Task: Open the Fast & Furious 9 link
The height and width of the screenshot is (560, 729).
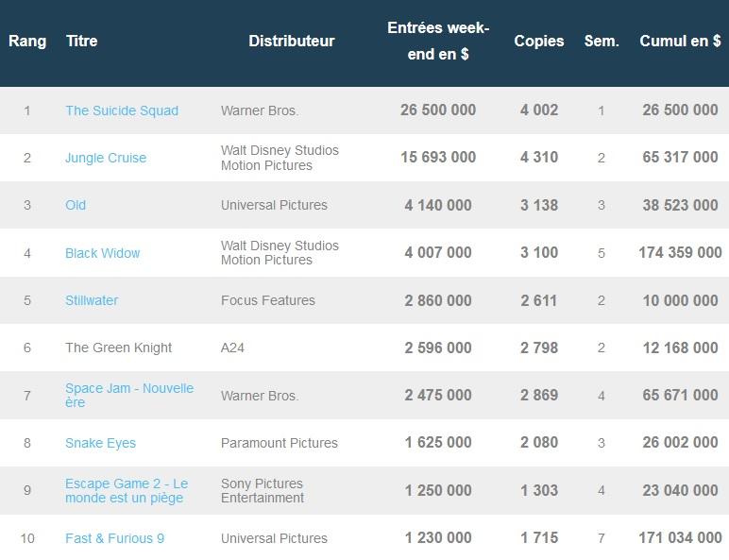Action: pos(115,538)
